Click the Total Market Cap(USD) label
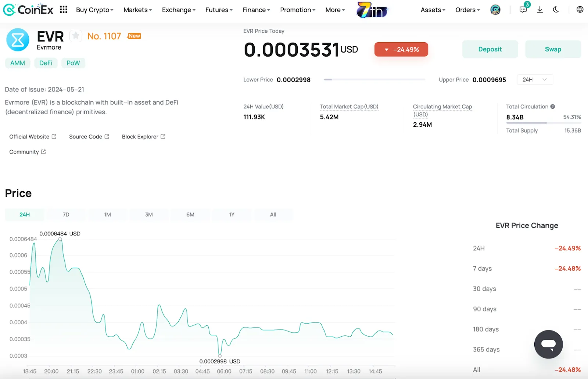The image size is (588, 379). click(349, 107)
